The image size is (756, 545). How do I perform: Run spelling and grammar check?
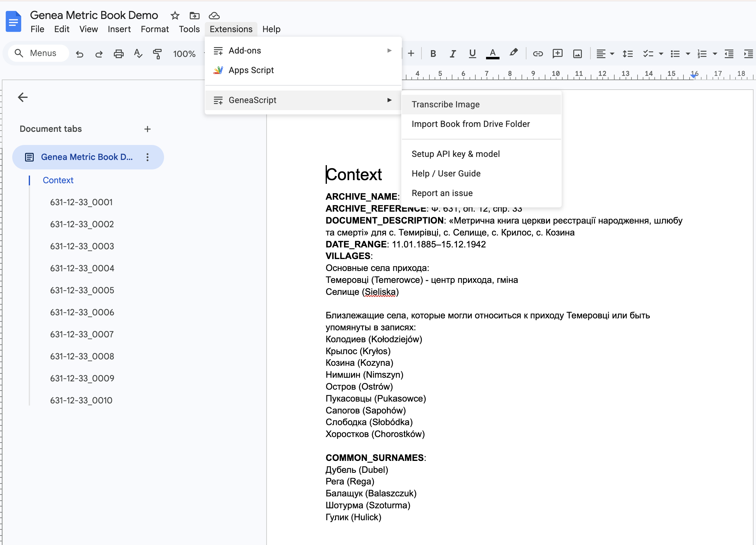coord(138,53)
